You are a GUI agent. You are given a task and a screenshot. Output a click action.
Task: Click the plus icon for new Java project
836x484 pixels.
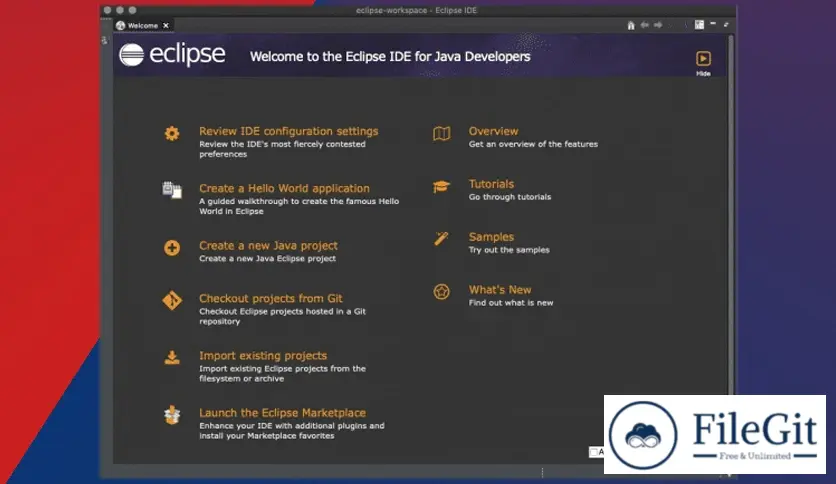coord(172,247)
